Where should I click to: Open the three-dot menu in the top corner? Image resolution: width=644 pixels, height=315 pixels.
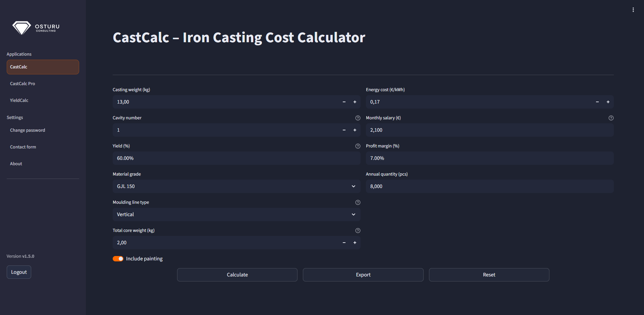tap(634, 9)
